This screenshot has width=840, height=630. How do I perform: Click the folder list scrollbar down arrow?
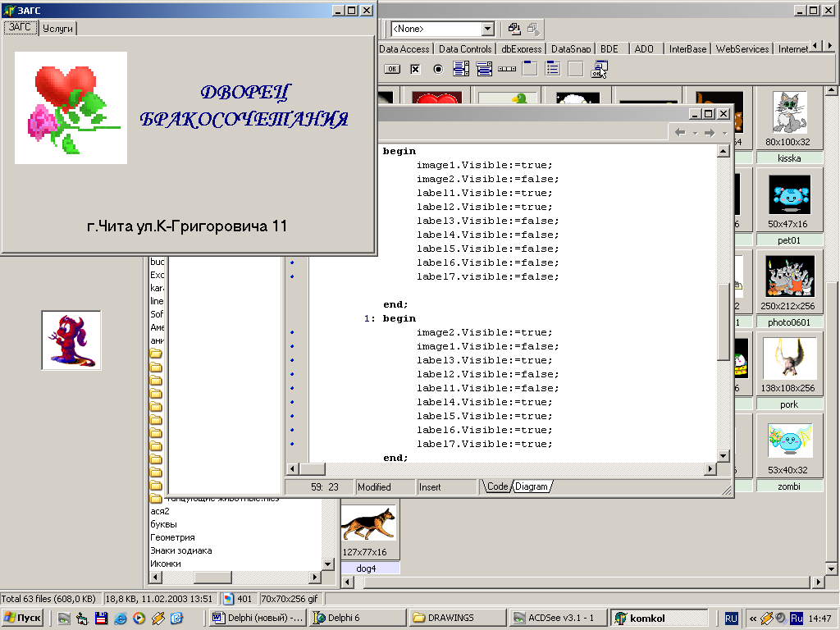click(328, 564)
